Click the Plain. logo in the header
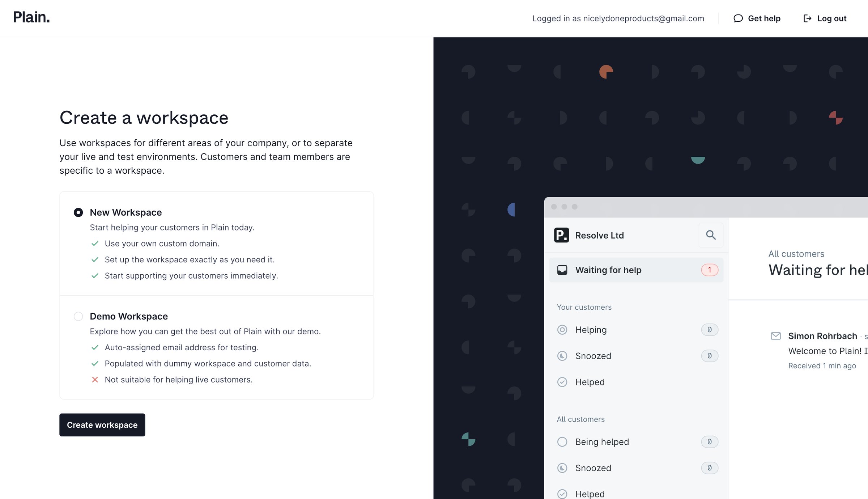 (x=31, y=17)
